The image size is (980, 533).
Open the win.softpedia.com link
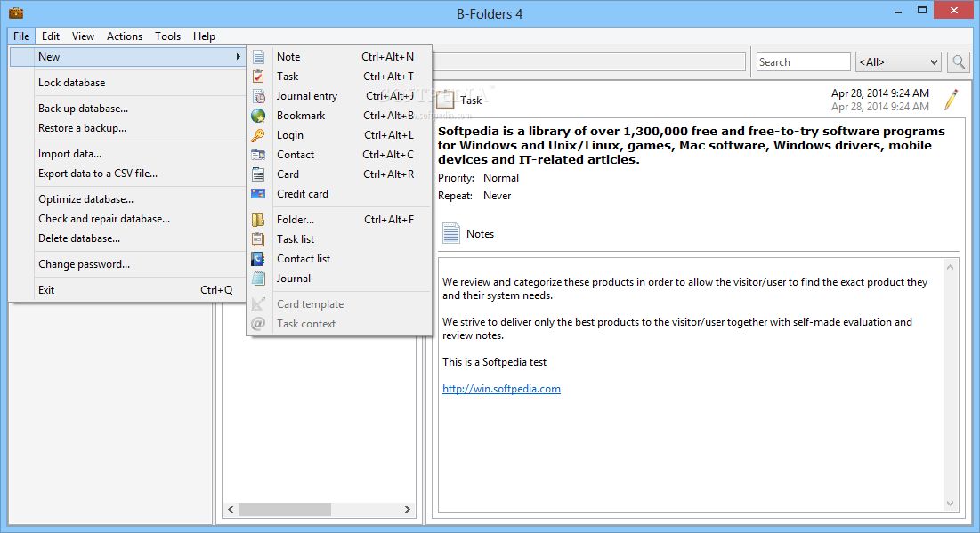click(501, 389)
